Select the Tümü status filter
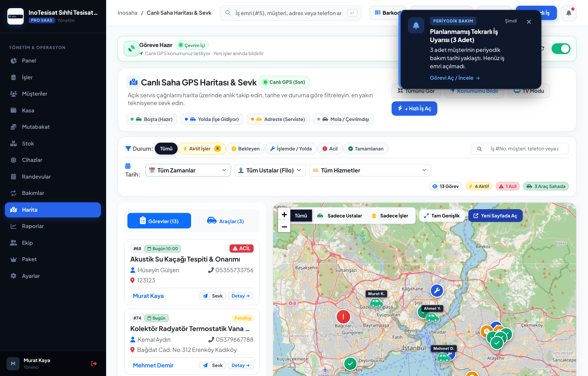 (x=166, y=149)
